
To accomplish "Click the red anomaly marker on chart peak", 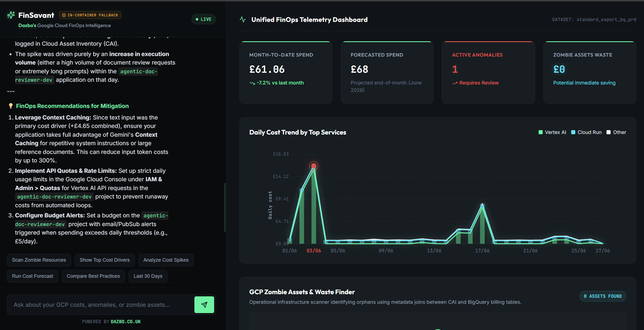I will [314, 166].
